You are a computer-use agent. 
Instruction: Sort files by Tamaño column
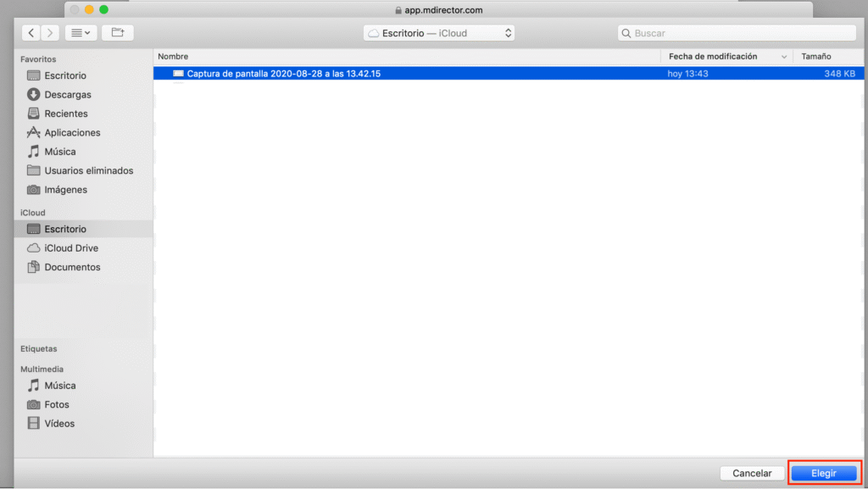(827, 56)
